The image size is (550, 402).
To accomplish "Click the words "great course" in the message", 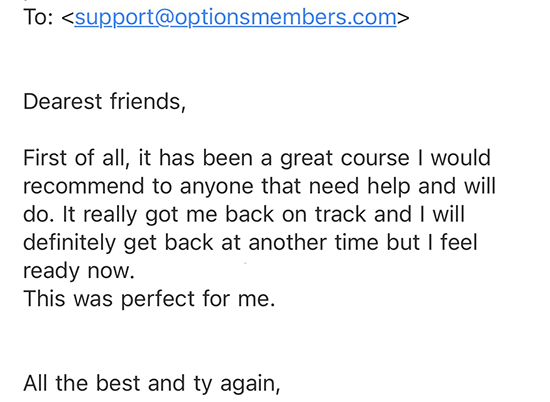I will point(345,159).
